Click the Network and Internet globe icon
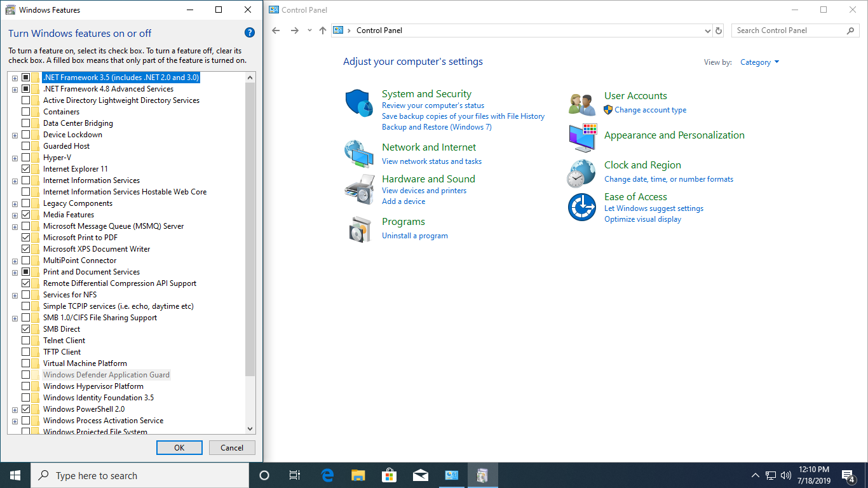868x488 pixels. (359, 153)
